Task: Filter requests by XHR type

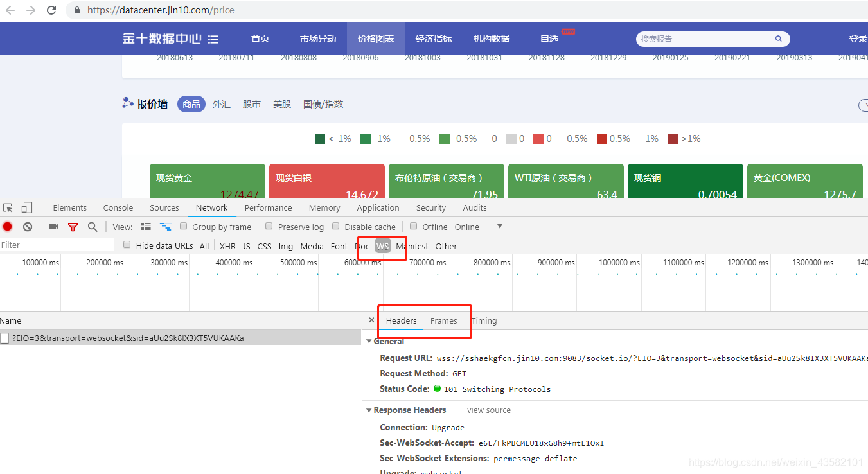Action: (227, 246)
